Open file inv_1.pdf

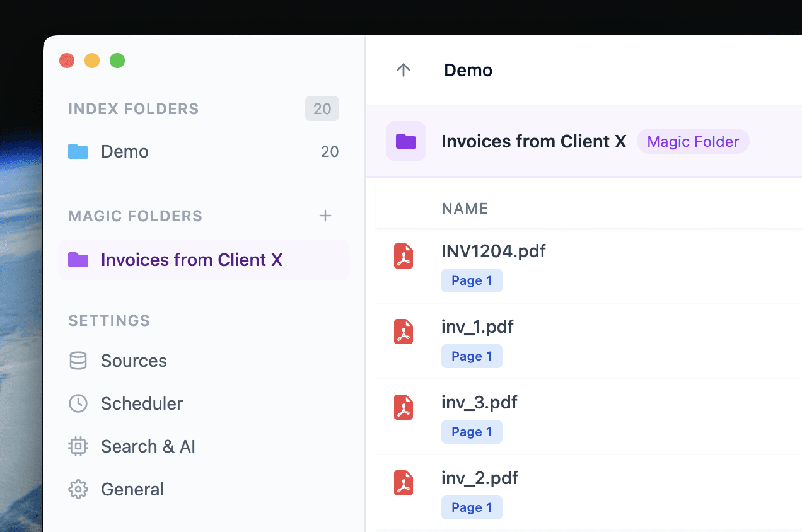477,327
